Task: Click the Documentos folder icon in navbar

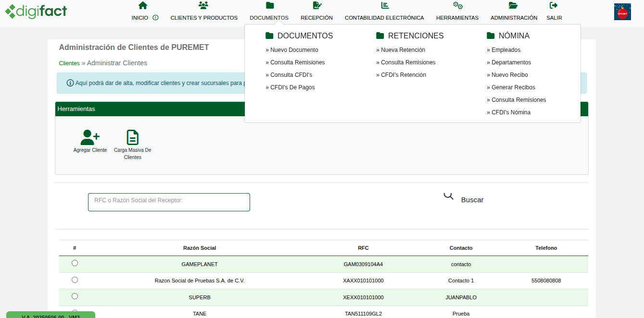Action: [x=270, y=5]
